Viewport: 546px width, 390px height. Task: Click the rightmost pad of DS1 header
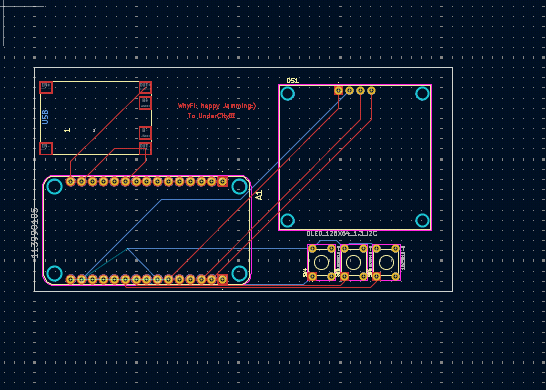pos(371,91)
